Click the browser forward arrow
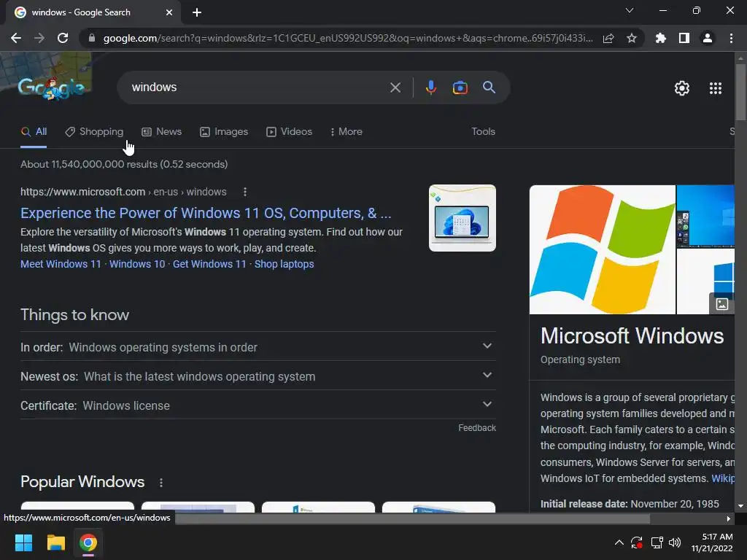Screen dimensions: 747x560 (39, 38)
